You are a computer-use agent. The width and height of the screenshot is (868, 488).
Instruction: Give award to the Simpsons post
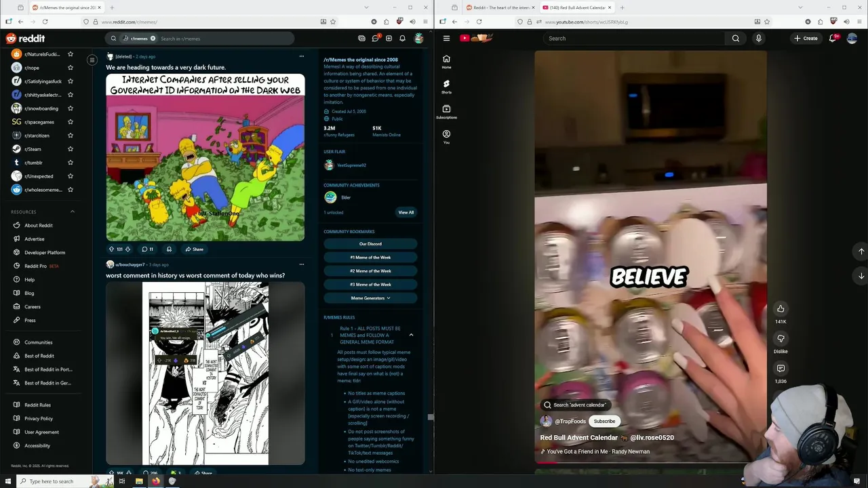point(169,249)
